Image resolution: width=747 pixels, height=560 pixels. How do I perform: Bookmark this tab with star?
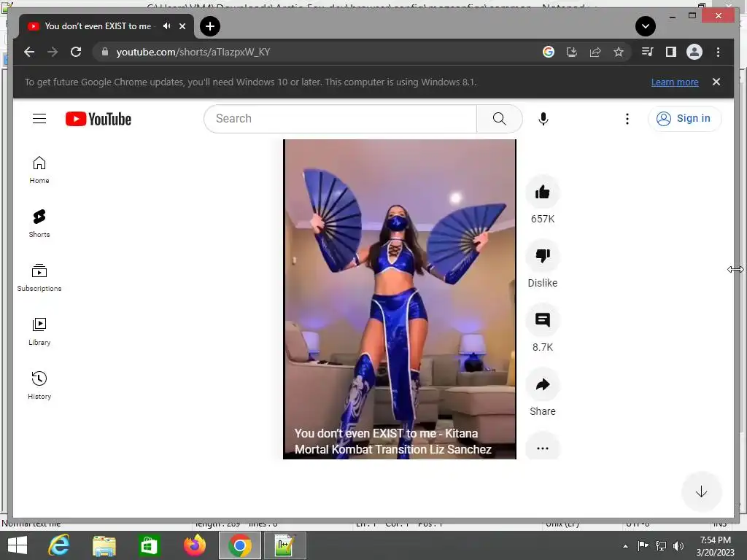tap(619, 52)
